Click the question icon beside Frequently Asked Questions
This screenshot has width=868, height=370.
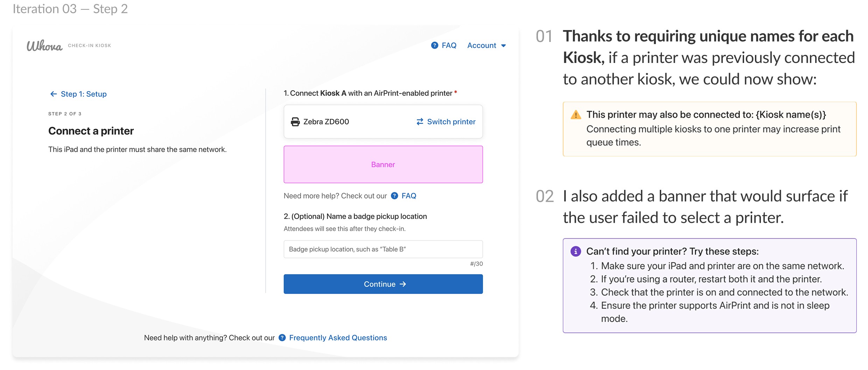(282, 338)
